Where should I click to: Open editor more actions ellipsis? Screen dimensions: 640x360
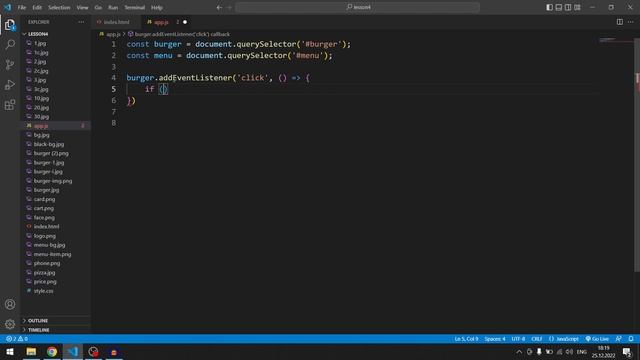click(x=631, y=22)
